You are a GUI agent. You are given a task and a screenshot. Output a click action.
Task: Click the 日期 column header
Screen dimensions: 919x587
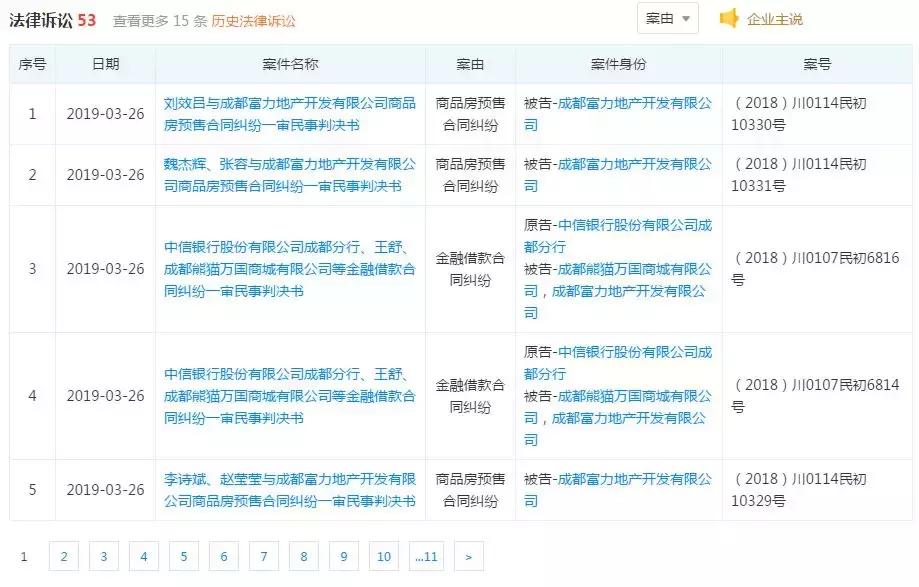pos(106,64)
